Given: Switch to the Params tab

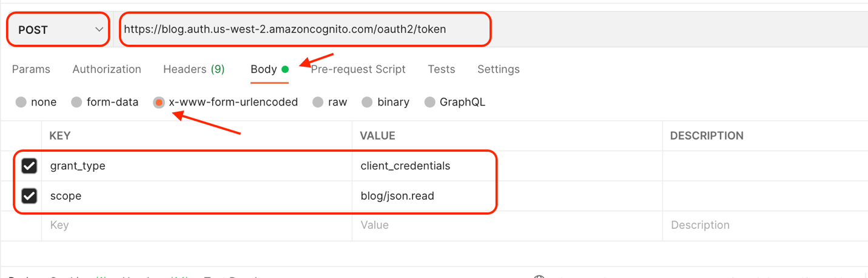Looking at the screenshot, I should coord(31,69).
